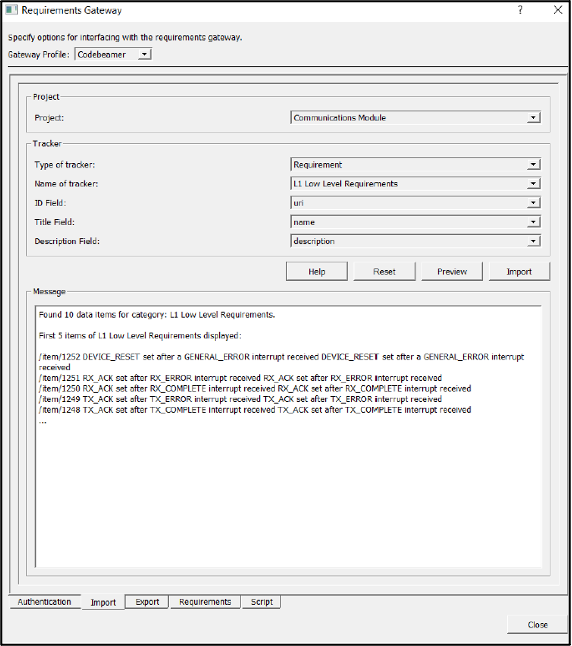This screenshot has width=572, height=646.
Task: Click the Help button
Action: click(x=316, y=272)
